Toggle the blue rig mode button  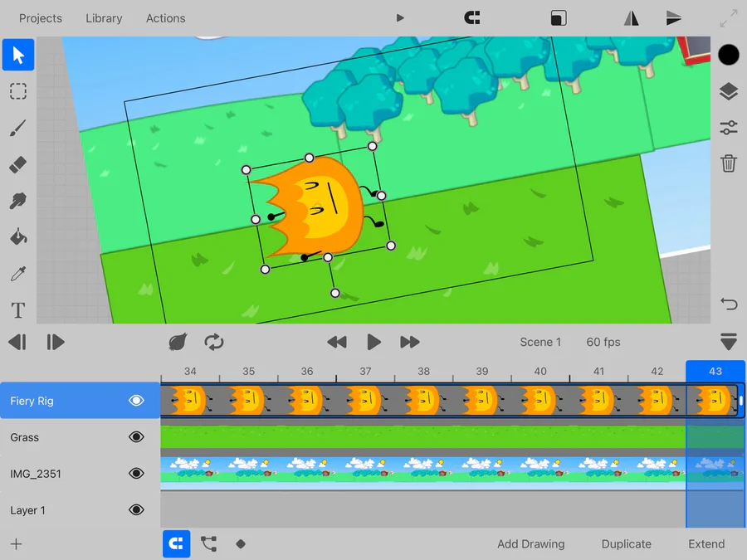(176, 543)
